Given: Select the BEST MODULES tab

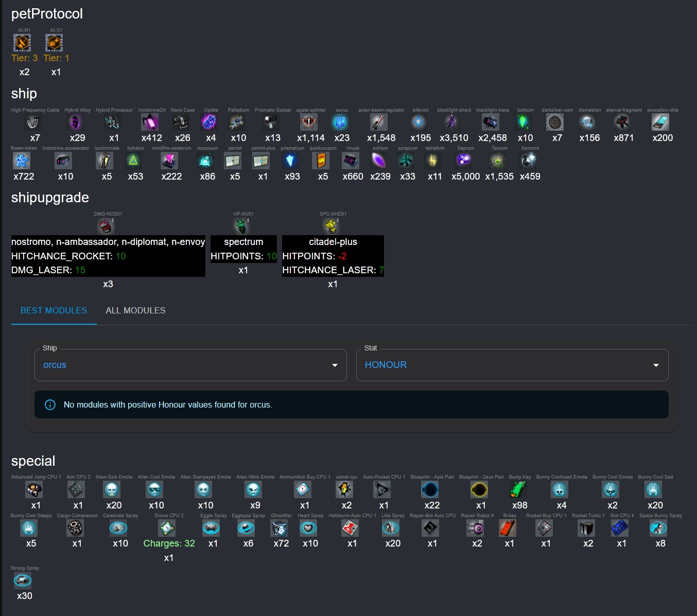Looking at the screenshot, I should point(54,310).
